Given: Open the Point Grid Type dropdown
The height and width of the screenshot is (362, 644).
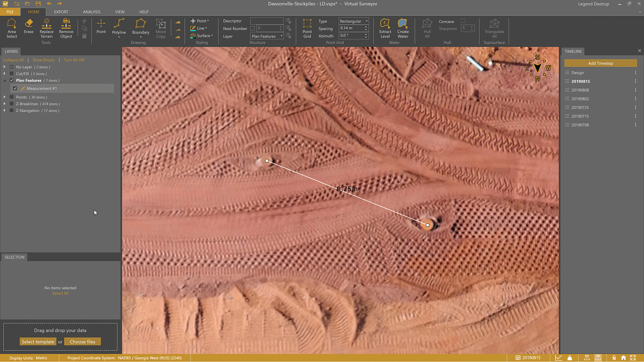Looking at the screenshot, I should point(366,21).
